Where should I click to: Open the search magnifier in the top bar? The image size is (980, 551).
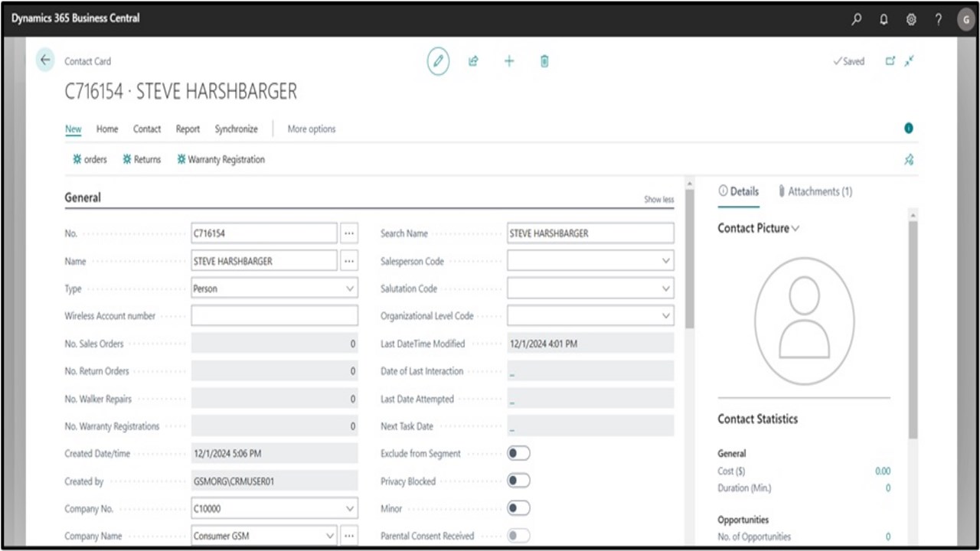(857, 19)
